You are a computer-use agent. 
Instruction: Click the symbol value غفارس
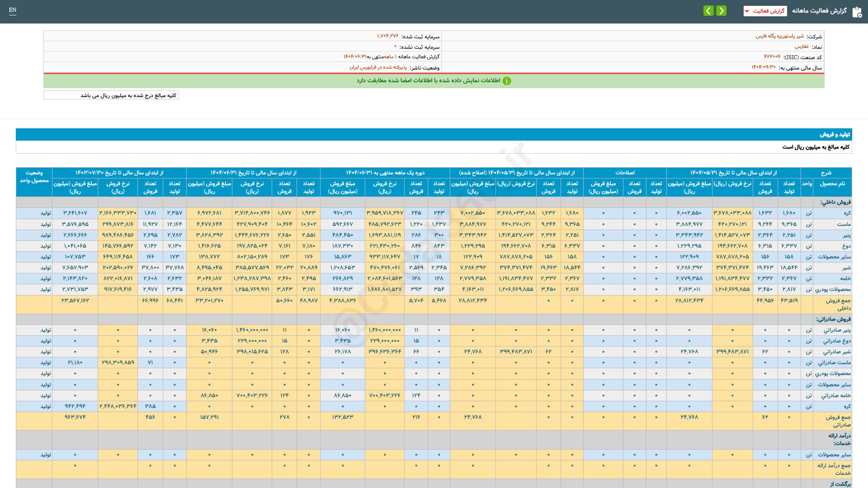802,47
